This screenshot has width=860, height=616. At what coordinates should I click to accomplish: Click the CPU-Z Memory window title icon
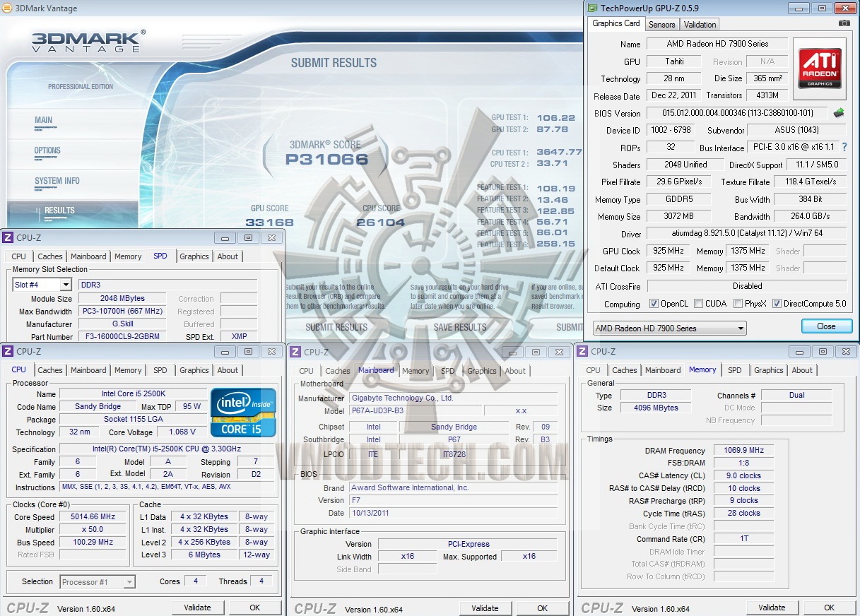(x=582, y=351)
